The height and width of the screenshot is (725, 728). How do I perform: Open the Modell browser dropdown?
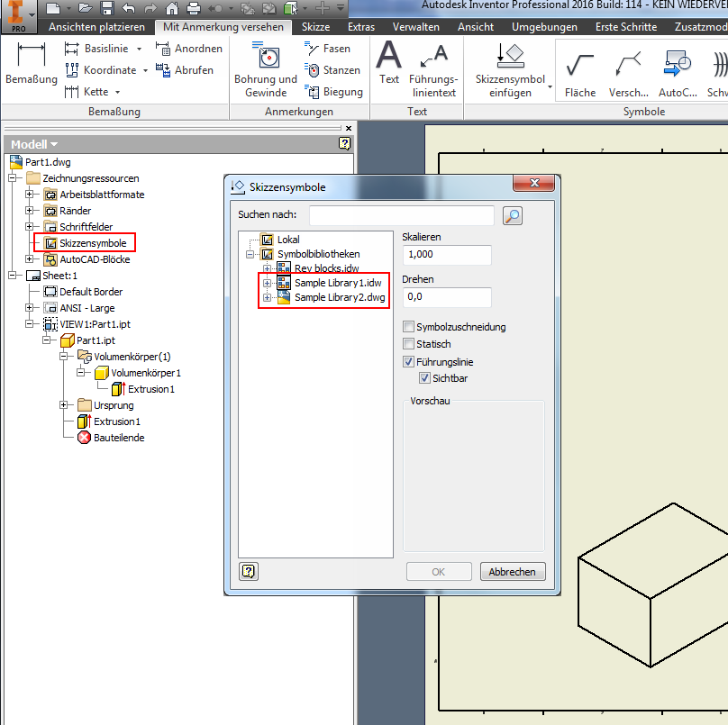(54, 144)
